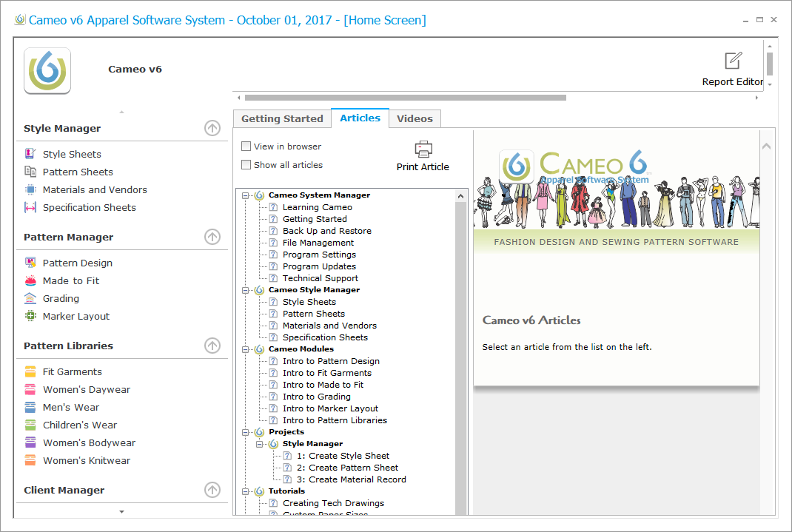Click toolbar scroll right arrow
This screenshot has height=532, width=792.
coord(756,98)
